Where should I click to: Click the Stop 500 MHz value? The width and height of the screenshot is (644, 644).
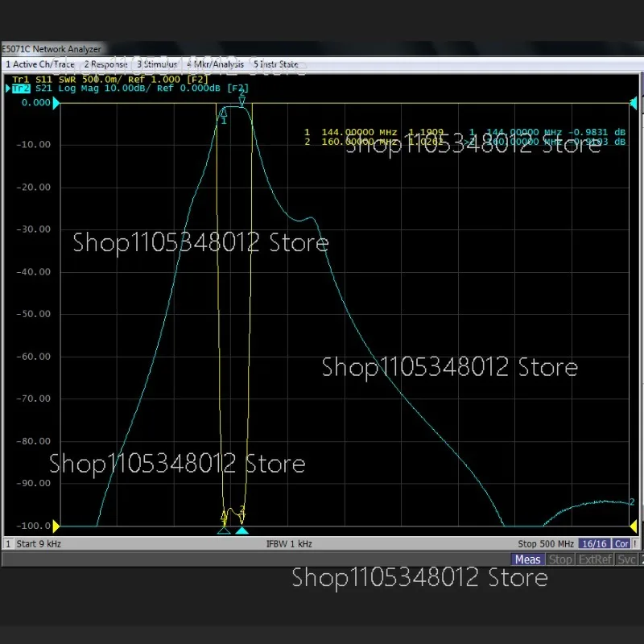(546, 544)
